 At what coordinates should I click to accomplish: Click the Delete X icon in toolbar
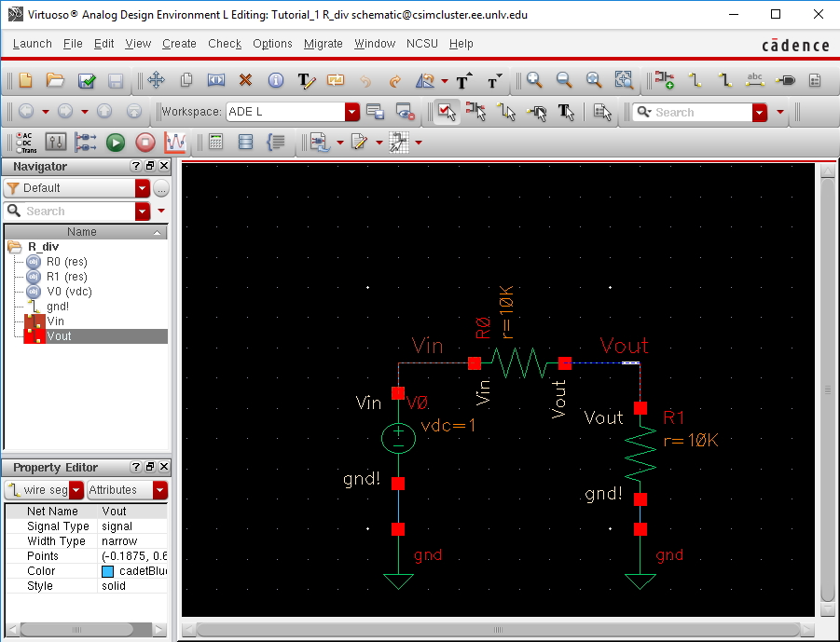(x=246, y=81)
